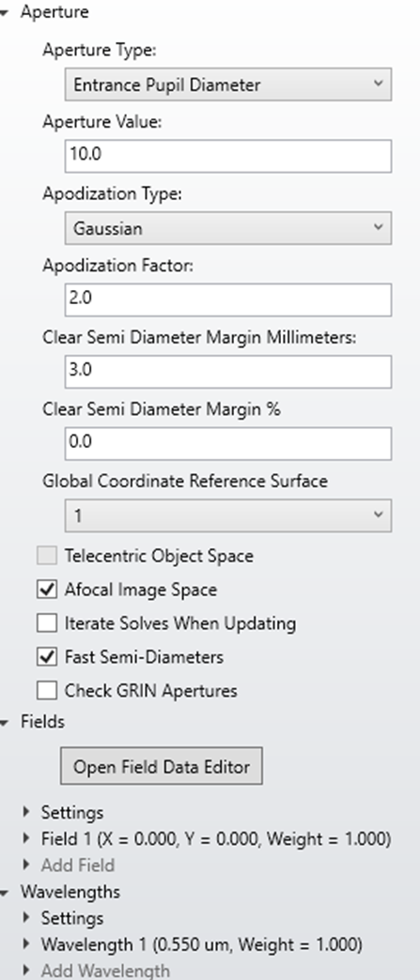
Task: Click Add Field
Action: 78,865
